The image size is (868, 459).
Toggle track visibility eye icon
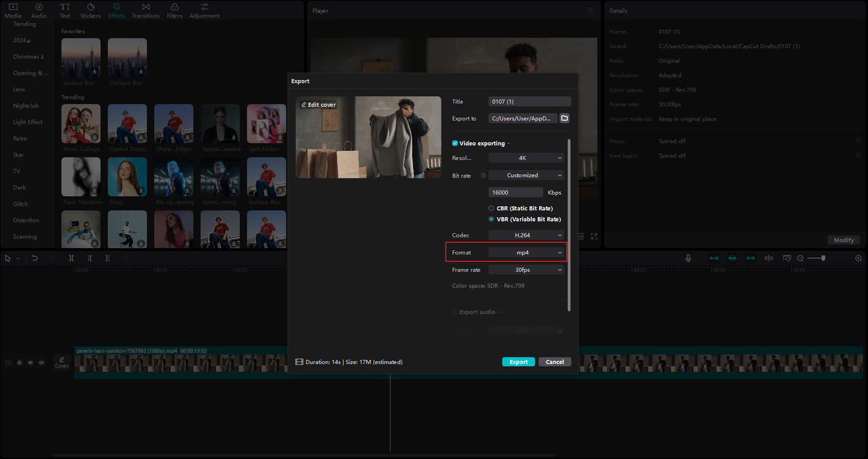click(x=30, y=363)
